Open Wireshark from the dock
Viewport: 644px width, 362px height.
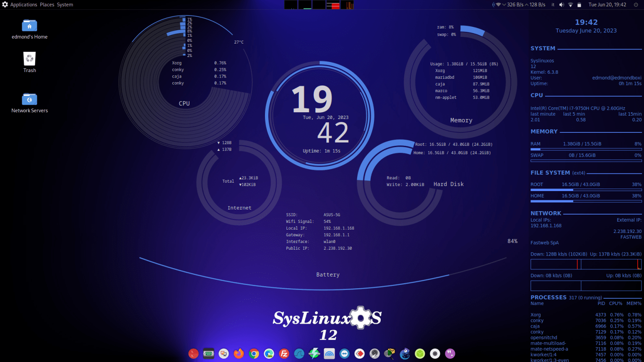pos(299,353)
